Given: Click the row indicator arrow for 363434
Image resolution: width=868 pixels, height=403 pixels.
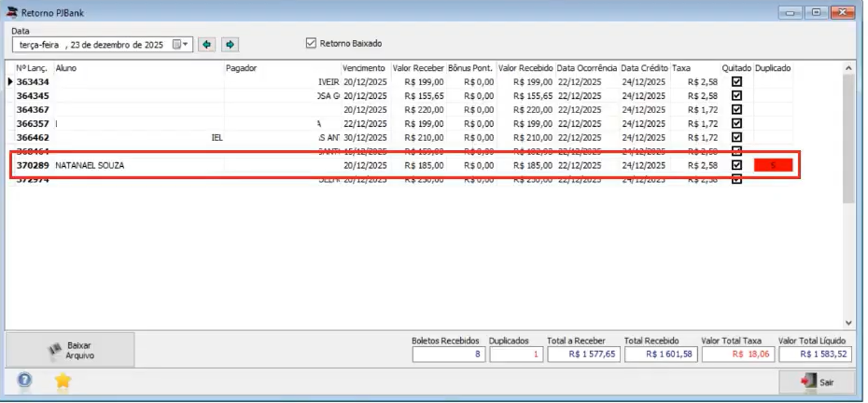Looking at the screenshot, I should coord(10,82).
